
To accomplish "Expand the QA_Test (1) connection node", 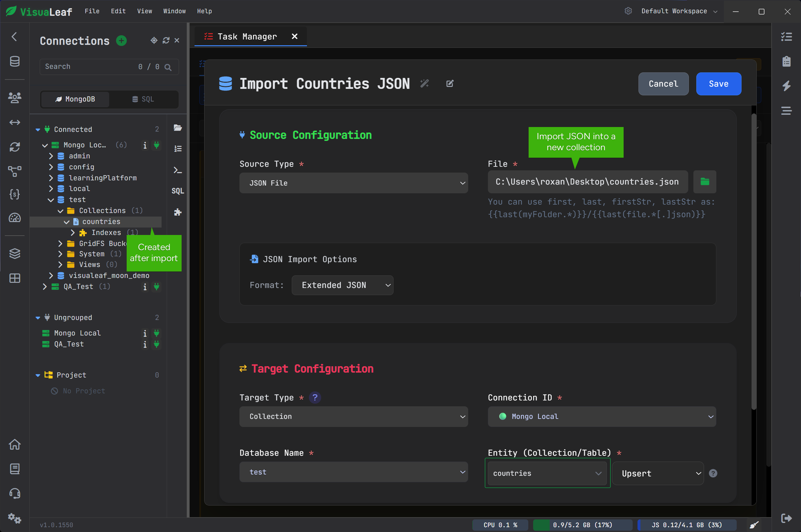I will click(45, 287).
